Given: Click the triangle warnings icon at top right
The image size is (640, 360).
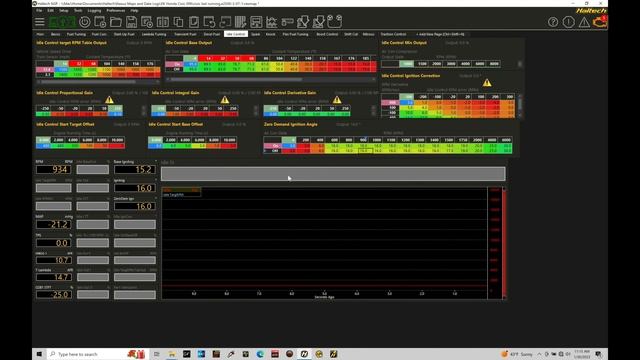Looking at the screenshot, I should 584,22.
